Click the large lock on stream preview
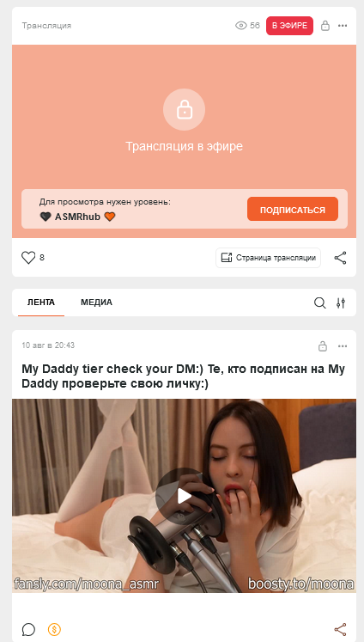 [x=184, y=110]
